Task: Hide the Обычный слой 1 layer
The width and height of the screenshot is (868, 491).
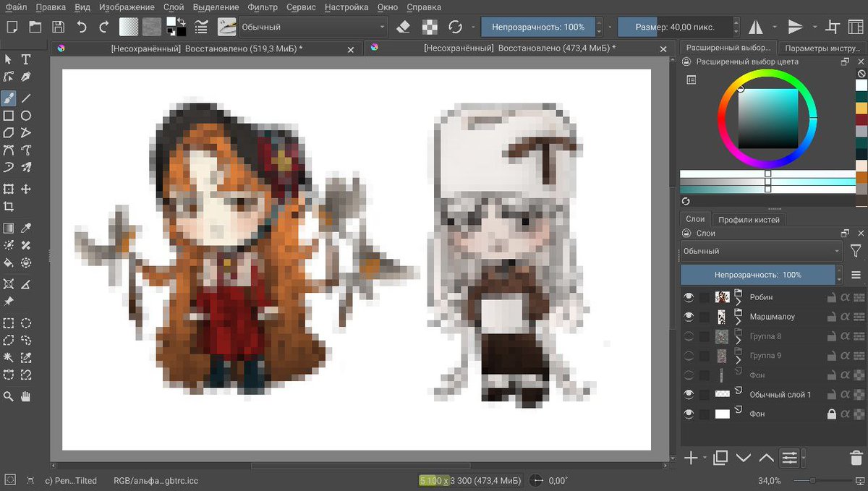Action: point(689,394)
